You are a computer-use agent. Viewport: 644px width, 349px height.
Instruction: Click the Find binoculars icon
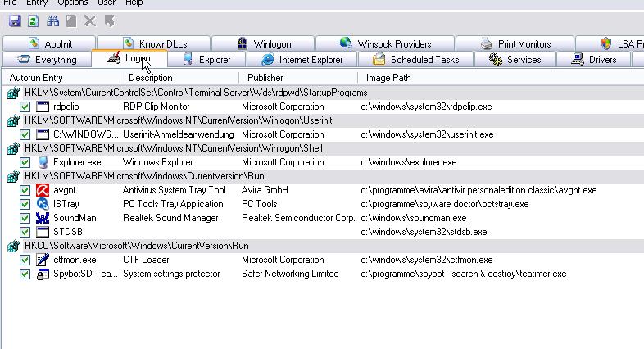point(52,21)
